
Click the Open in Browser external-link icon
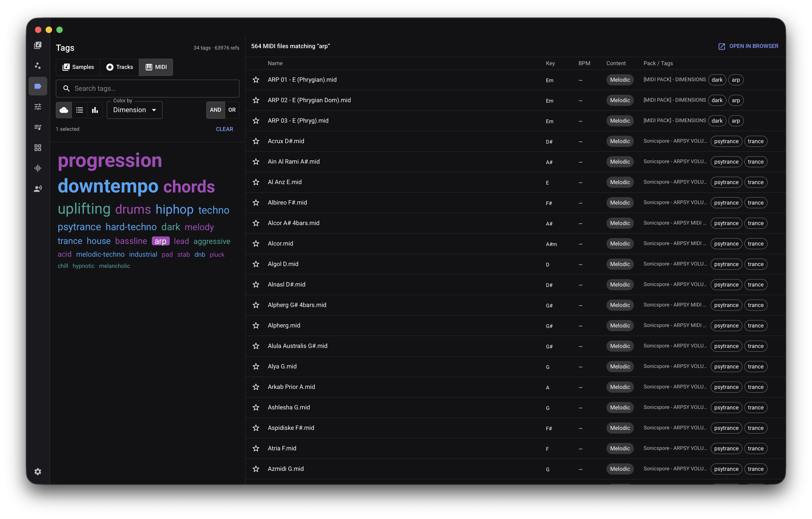[722, 46]
